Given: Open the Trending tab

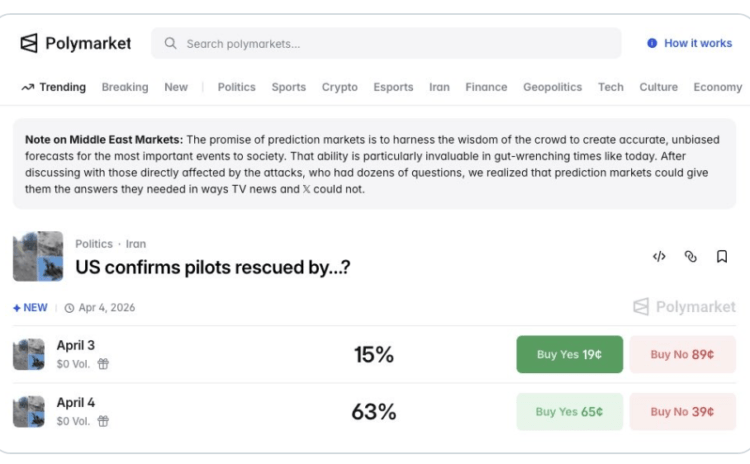Looking at the screenshot, I should pyautogui.click(x=54, y=87).
